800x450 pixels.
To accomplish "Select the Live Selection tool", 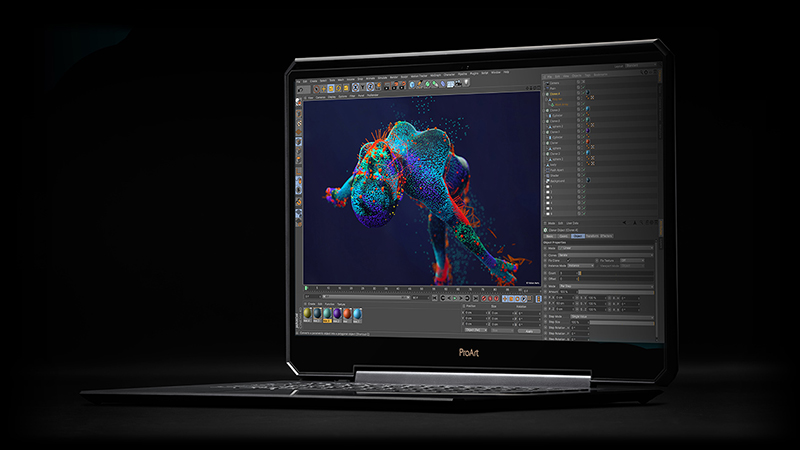I will point(316,89).
